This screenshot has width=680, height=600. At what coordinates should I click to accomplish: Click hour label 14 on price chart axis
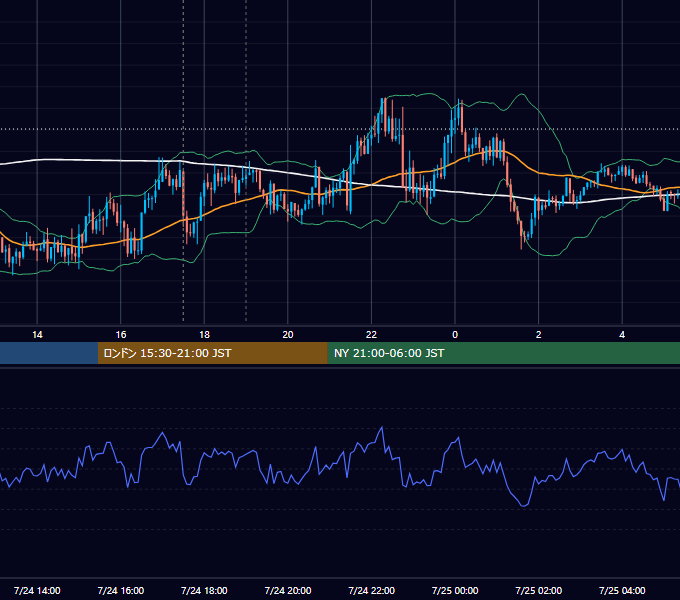pyautogui.click(x=37, y=335)
